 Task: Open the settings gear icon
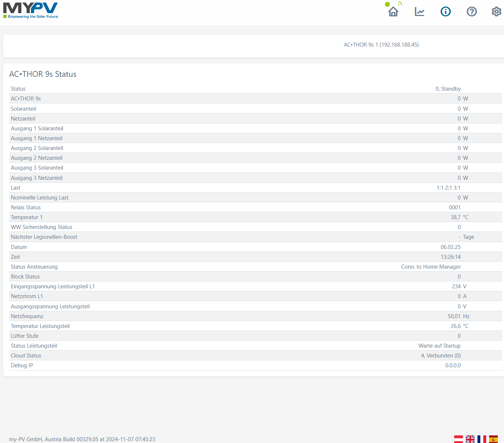click(496, 12)
